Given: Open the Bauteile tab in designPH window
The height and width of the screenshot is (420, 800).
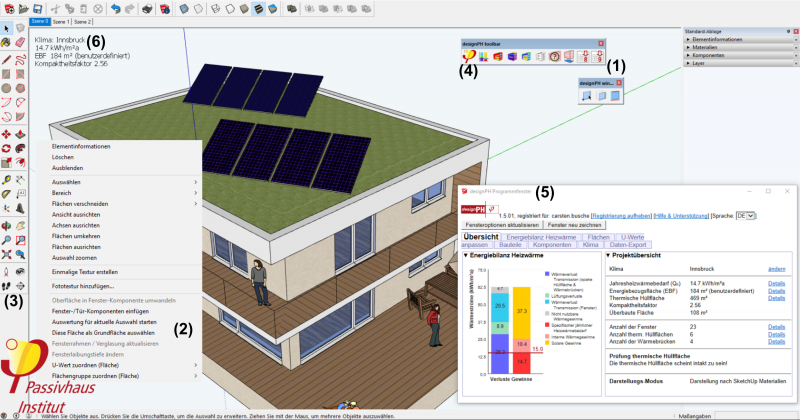Looking at the screenshot, I should coord(510,245).
